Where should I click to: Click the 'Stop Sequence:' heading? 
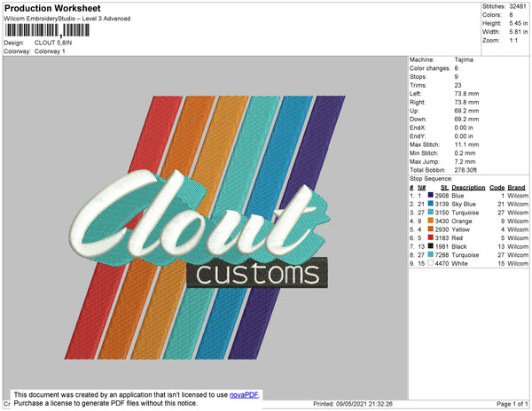[x=431, y=179]
